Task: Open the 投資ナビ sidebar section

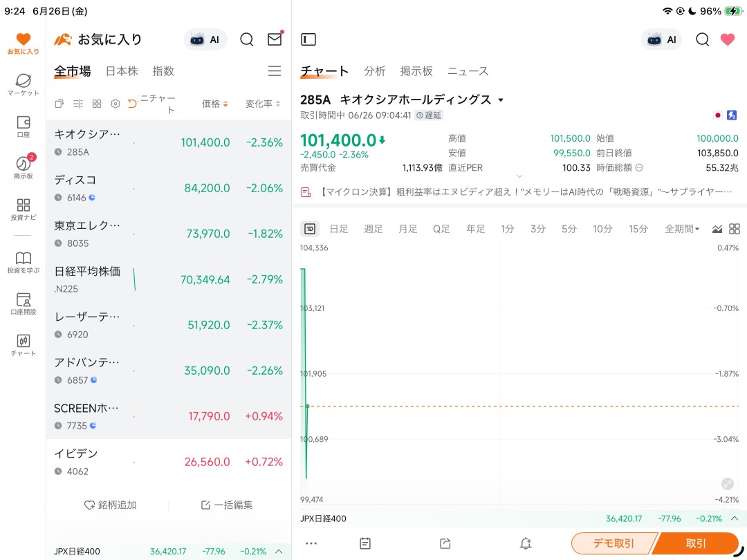Action: click(23, 209)
